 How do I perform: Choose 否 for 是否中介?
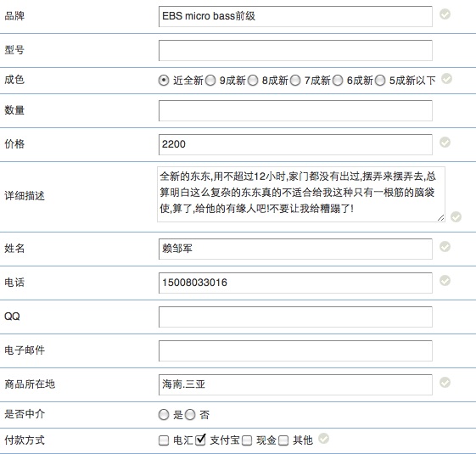190,414
